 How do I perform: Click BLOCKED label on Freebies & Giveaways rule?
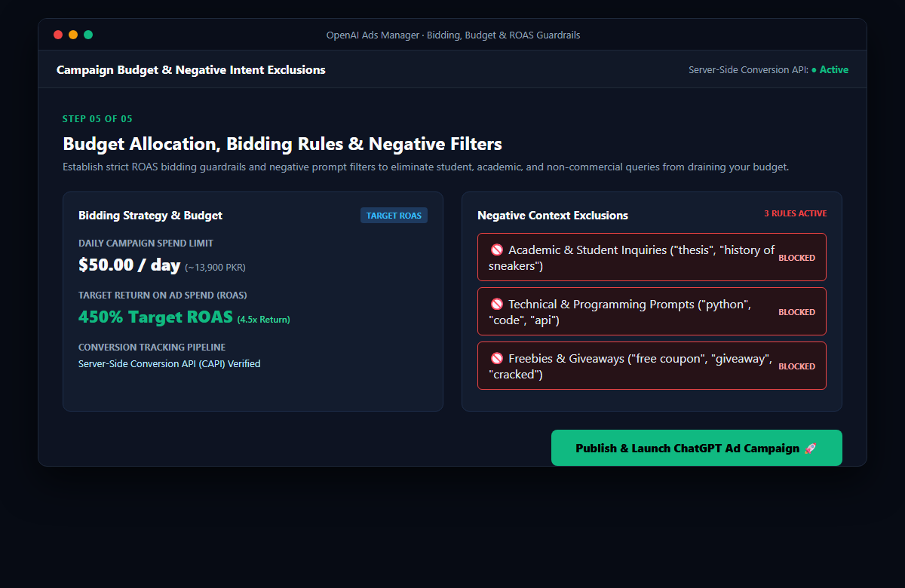coord(796,366)
